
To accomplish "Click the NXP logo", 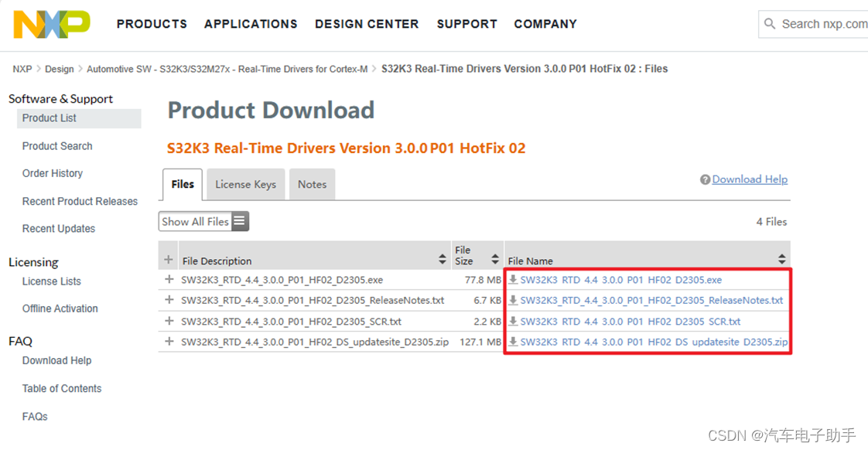I will point(52,24).
